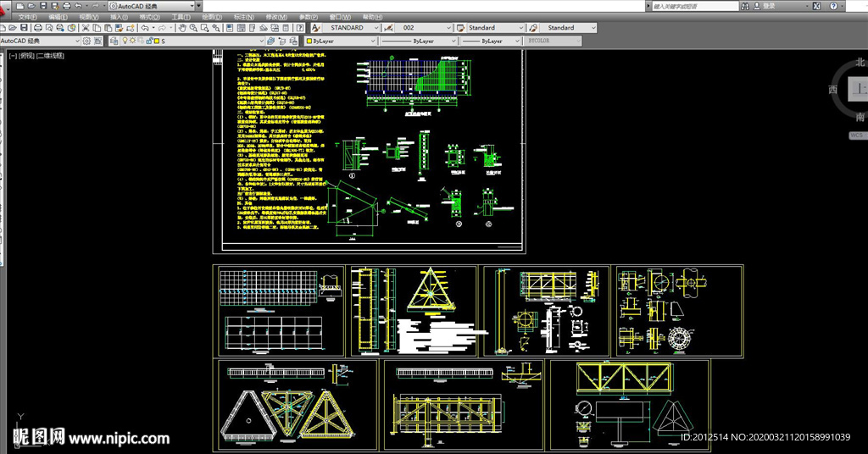Click the Publish icon in standard toolbar
Image resolution: width=868 pixels, height=454 pixels.
tap(60, 28)
